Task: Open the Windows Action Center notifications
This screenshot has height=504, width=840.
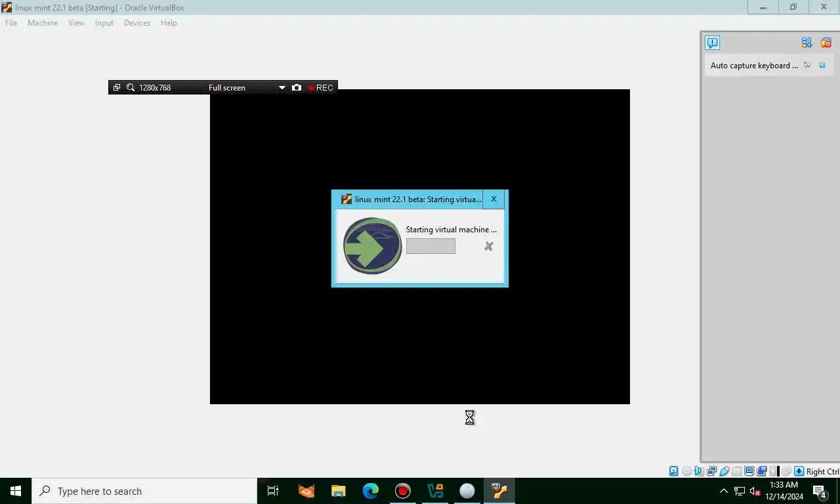Action: tap(820, 491)
